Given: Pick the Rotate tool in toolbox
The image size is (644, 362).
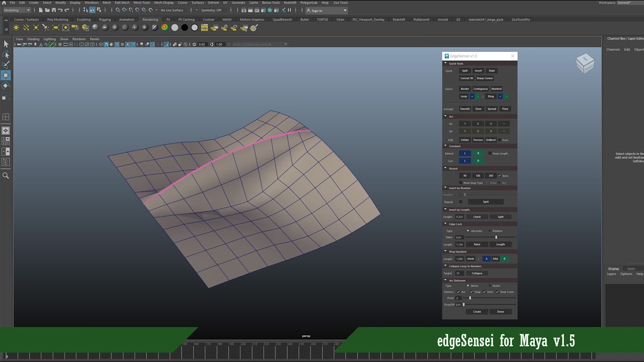Looking at the screenshot, I should [6, 85].
